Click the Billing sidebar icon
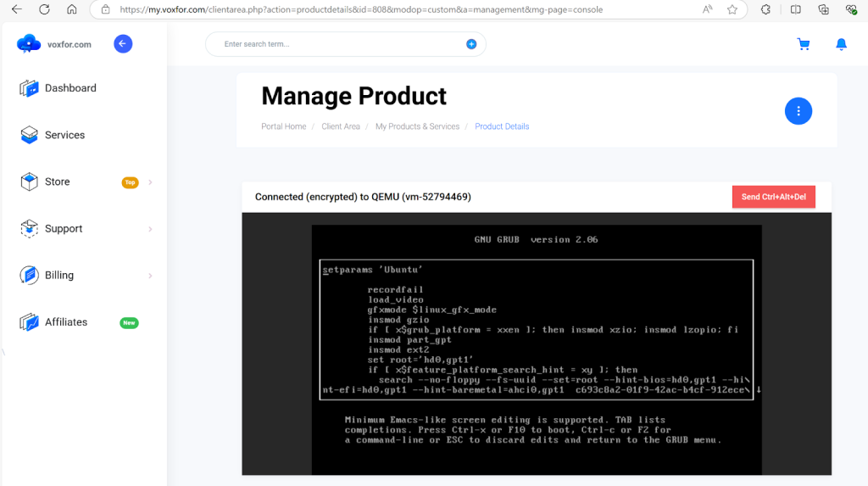 click(29, 275)
